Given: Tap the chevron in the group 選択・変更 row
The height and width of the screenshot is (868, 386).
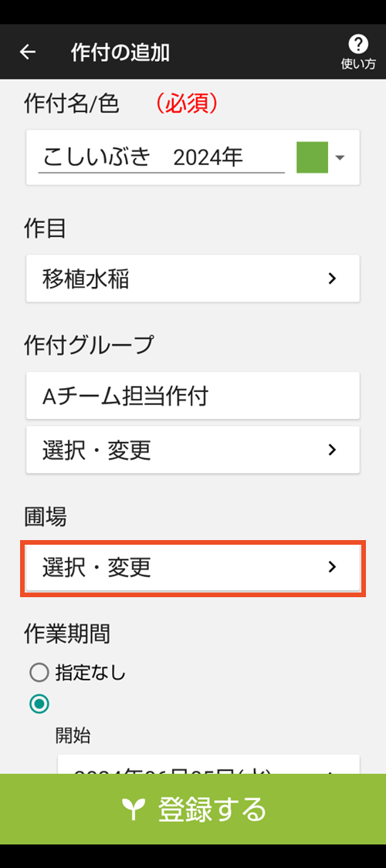Looking at the screenshot, I should click(x=332, y=450).
